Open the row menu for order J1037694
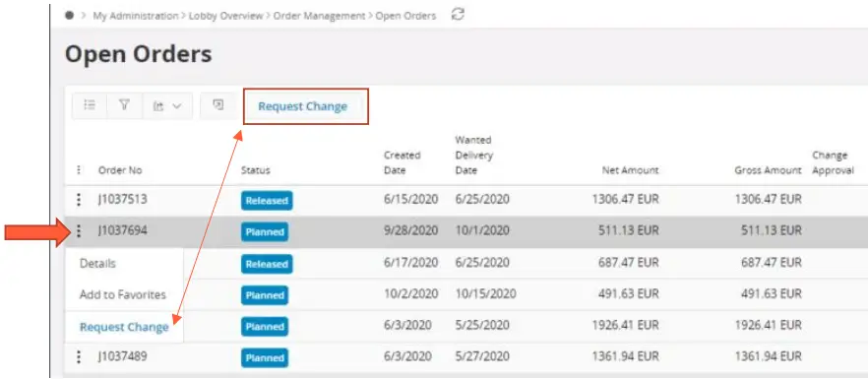 click(79, 231)
